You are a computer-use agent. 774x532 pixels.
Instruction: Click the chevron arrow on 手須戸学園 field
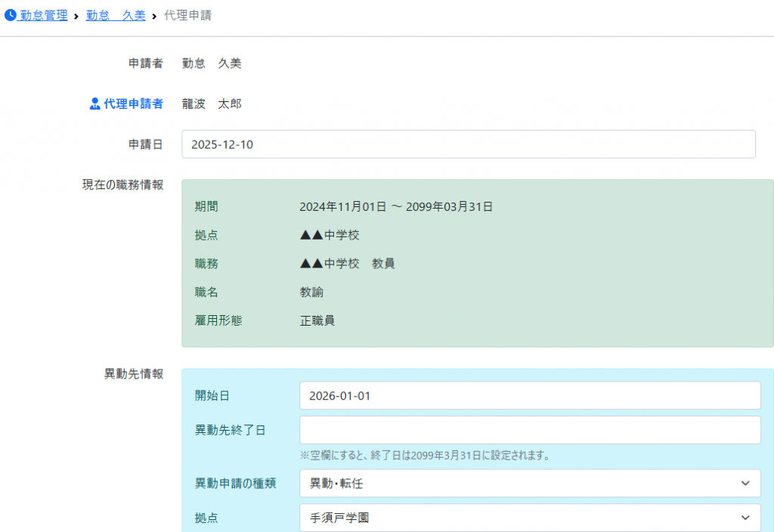[745, 518]
